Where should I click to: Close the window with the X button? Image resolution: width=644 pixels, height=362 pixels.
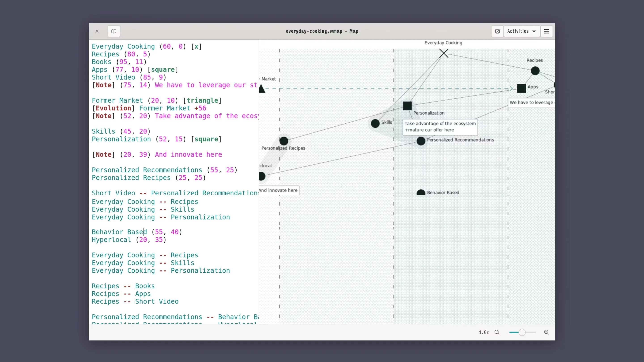point(97,31)
